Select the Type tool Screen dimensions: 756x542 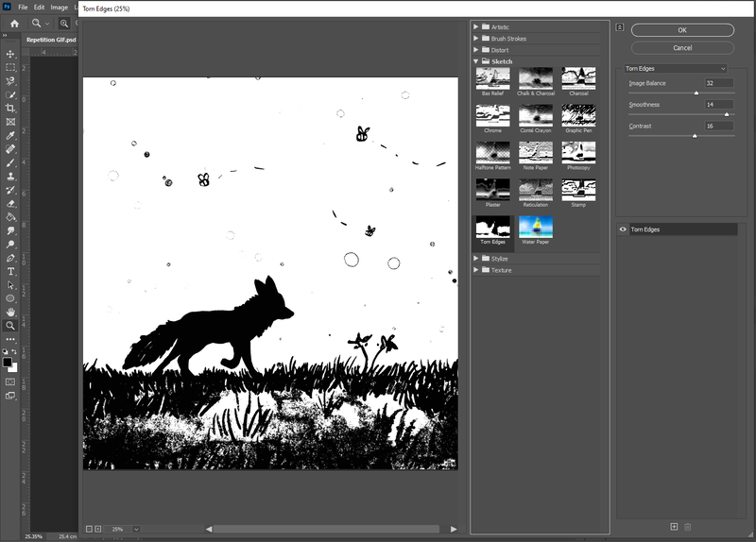(10, 271)
